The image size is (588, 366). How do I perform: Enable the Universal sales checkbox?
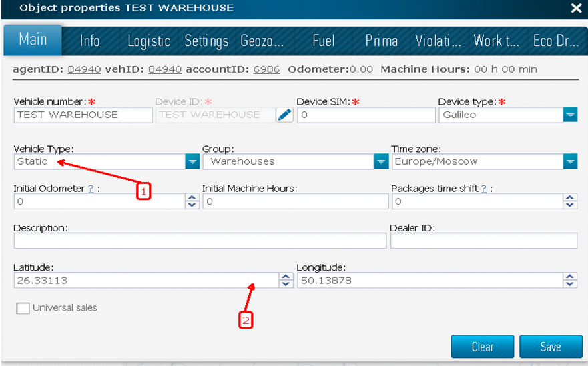[x=23, y=308]
